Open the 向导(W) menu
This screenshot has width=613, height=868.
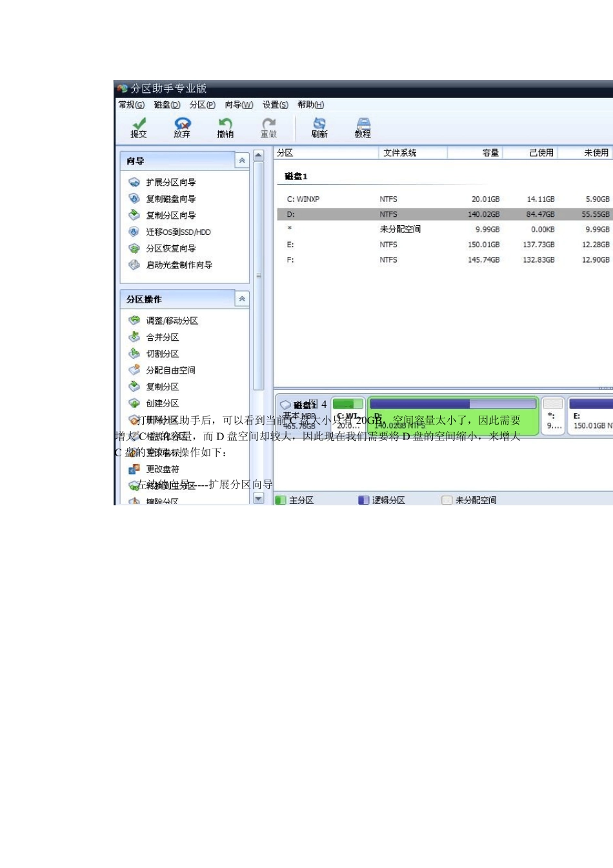(239, 105)
